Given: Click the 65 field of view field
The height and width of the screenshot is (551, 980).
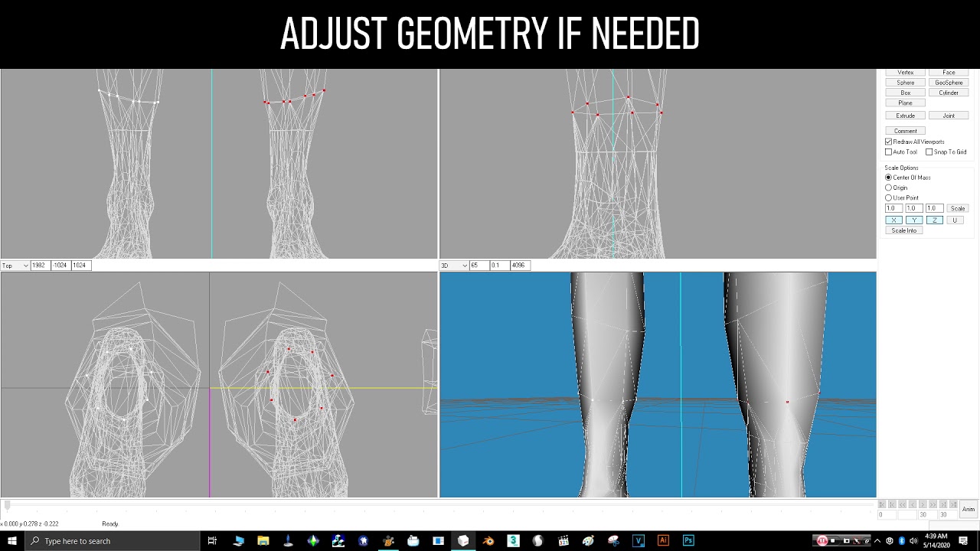Looking at the screenshot, I should coord(479,266).
